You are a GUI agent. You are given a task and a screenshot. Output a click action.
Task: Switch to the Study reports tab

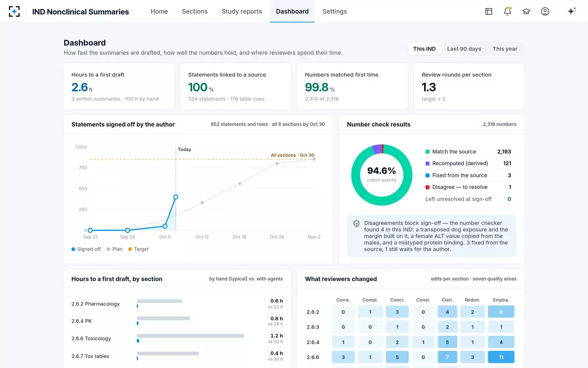click(242, 11)
